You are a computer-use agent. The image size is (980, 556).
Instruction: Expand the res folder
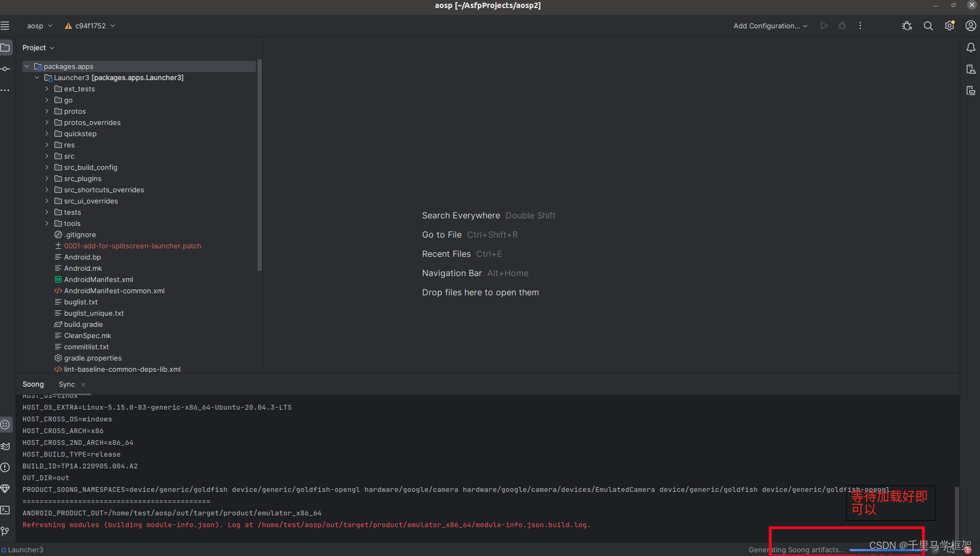[47, 145]
